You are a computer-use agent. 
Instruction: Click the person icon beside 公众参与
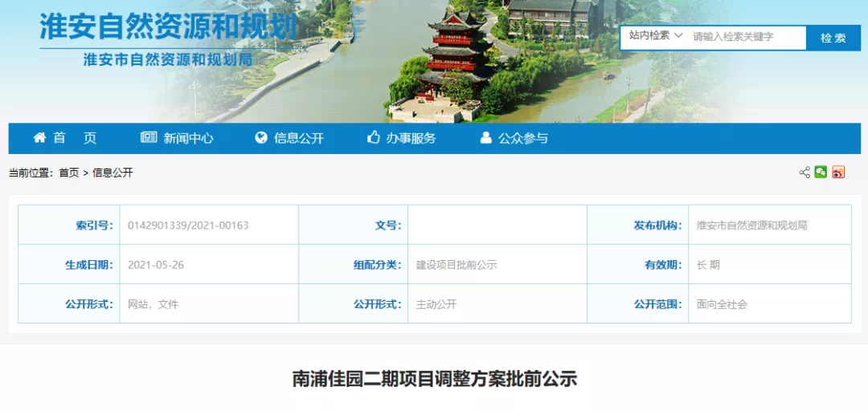[486, 138]
